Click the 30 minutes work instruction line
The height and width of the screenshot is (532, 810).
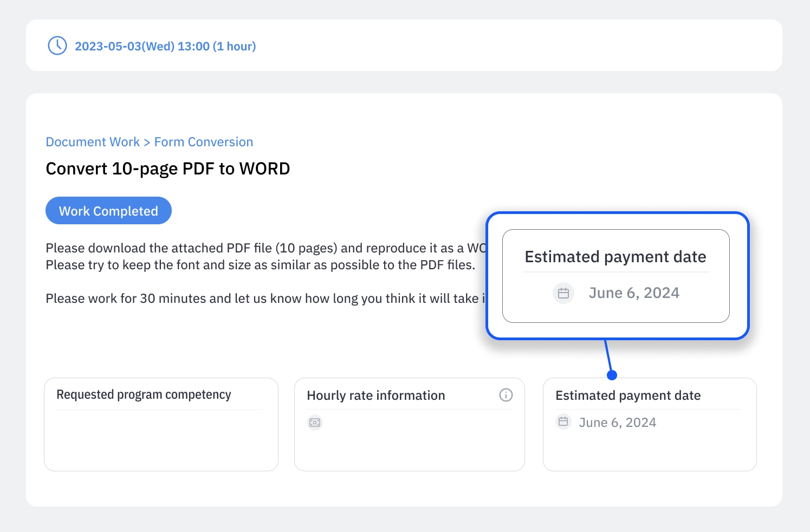click(x=265, y=299)
